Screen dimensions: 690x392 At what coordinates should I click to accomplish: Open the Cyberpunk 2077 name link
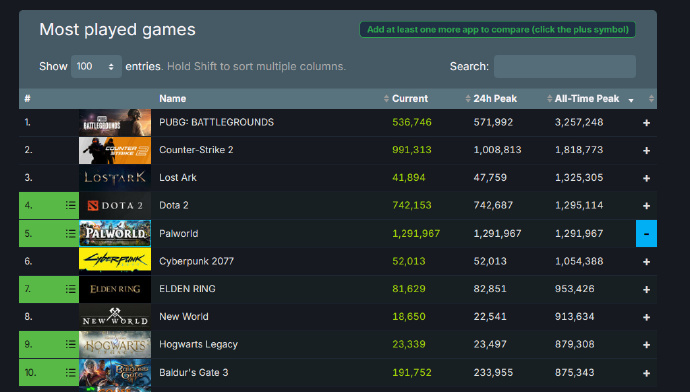[x=196, y=261]
